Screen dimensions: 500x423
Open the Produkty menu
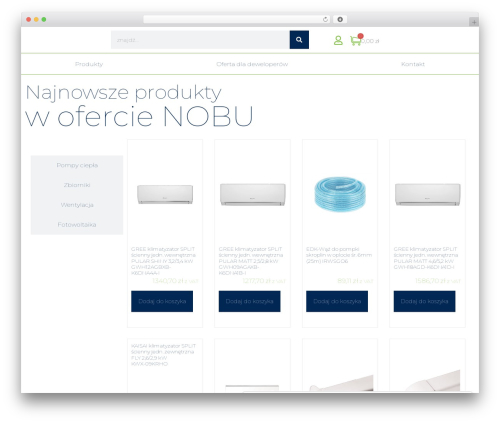tap(89, 64)
